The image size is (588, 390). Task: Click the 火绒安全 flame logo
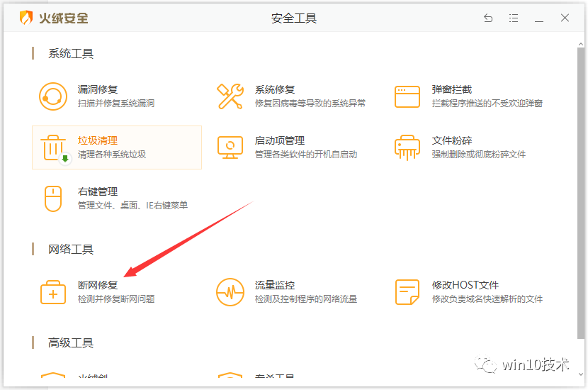click(26, 18)
